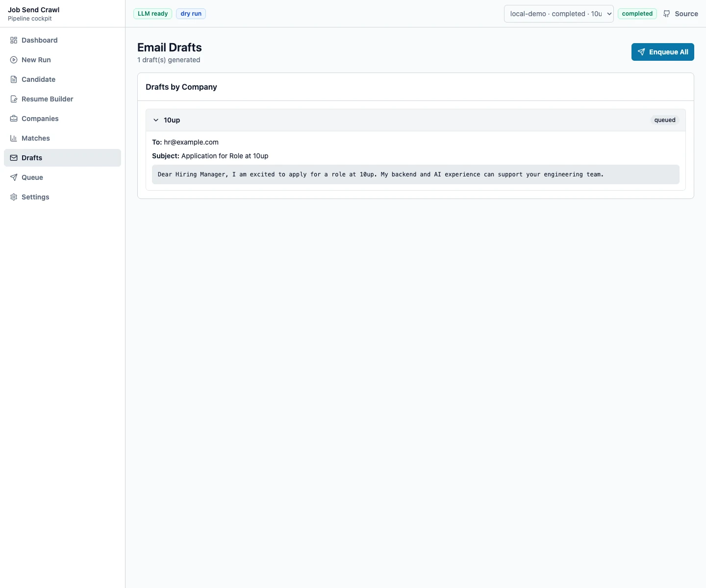706x588 pixels.
Task: Open the Companies list
Action: [62, 119]
